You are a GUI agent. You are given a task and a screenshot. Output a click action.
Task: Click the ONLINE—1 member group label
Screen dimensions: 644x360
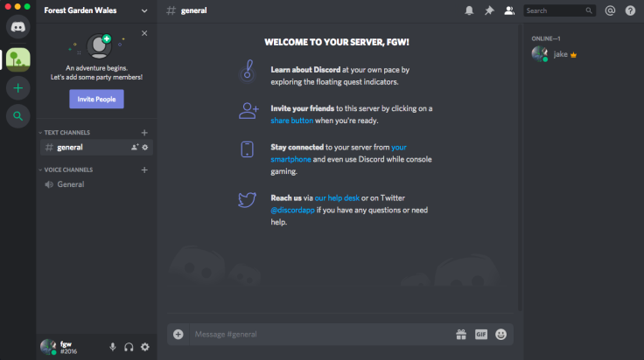pyautogui.click(x=546, y=38)
